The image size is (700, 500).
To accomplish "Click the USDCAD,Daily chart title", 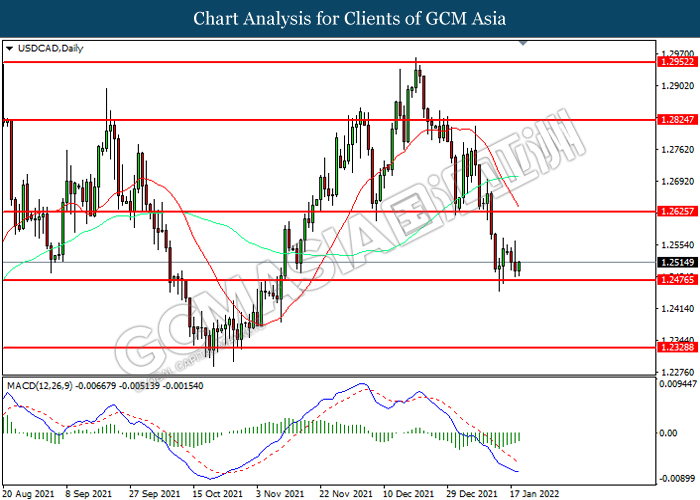I will coord(50,48).
